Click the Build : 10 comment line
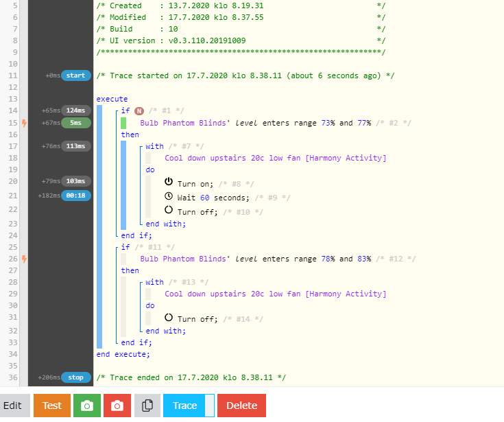 coord(241,29)
